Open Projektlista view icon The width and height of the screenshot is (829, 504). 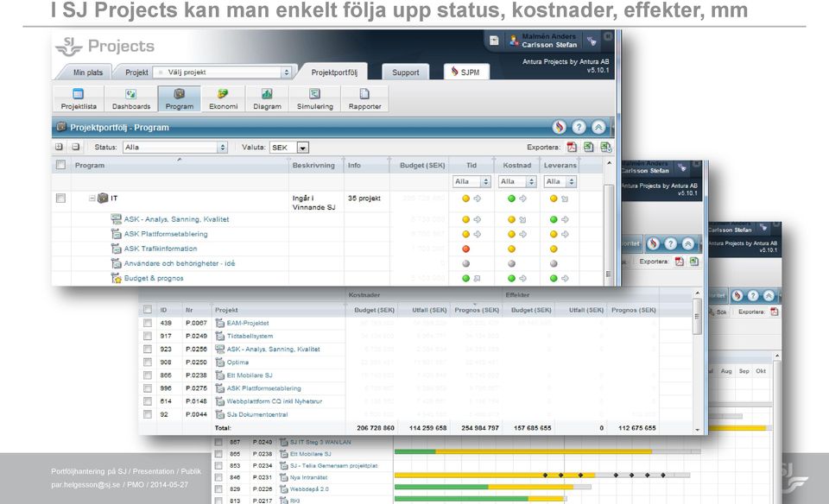click(x=79, y=93)
